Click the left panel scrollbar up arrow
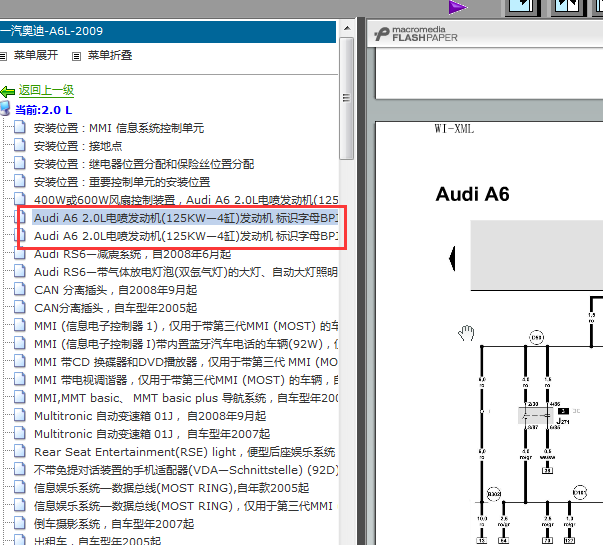 [347, 28]
